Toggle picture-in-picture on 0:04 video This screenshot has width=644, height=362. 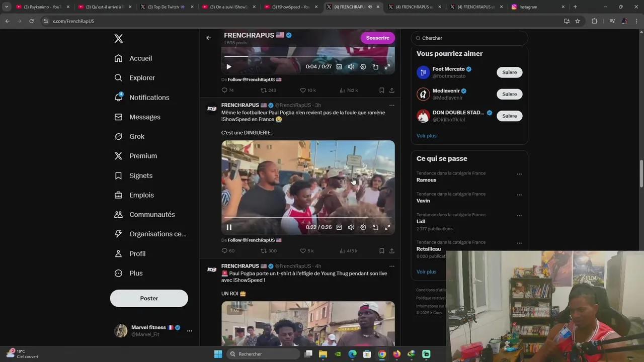[x=375, y=67]
